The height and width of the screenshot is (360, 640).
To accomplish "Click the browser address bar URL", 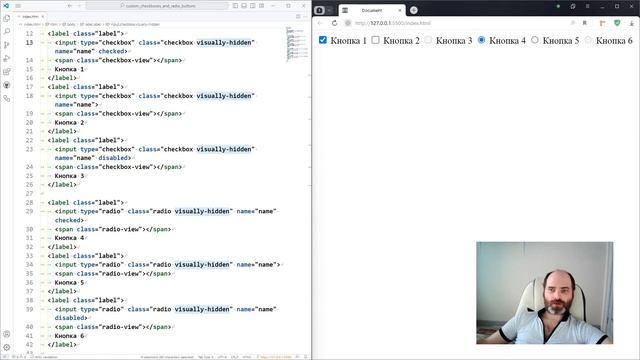I will coord(392,23).
